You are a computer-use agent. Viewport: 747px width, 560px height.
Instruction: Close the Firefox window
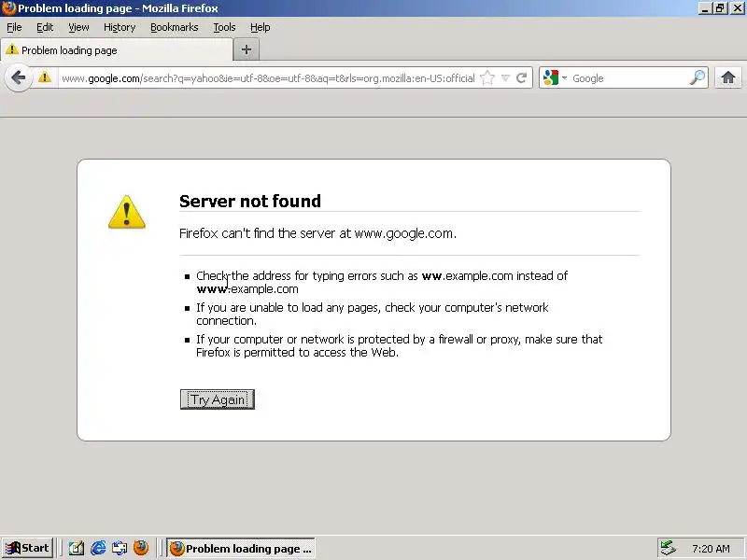pyautogui.click(x=738, y=8)
